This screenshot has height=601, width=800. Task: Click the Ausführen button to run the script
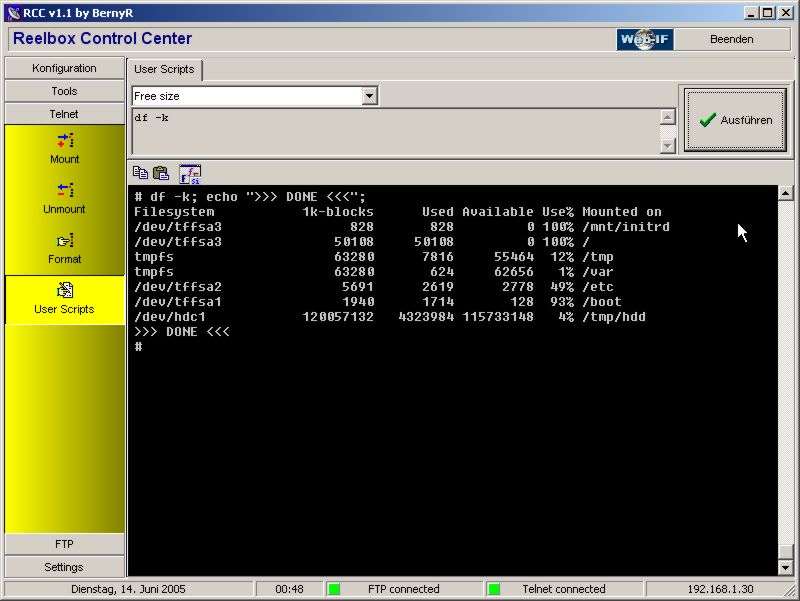(x=735, y=120)
